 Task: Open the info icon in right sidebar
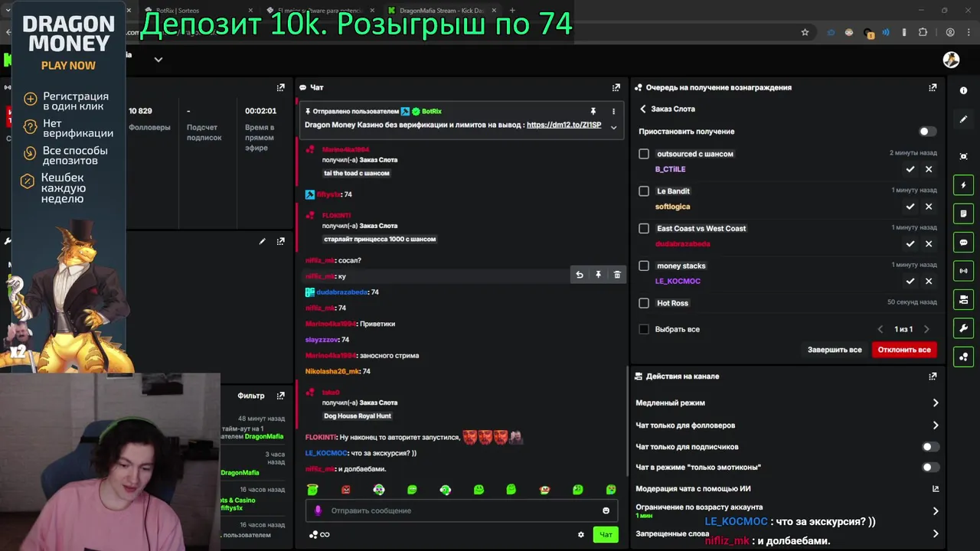963,90
